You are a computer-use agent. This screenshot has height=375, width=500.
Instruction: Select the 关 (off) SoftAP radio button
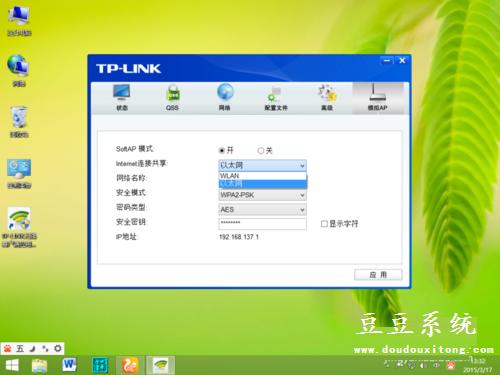tap(261, 151)
